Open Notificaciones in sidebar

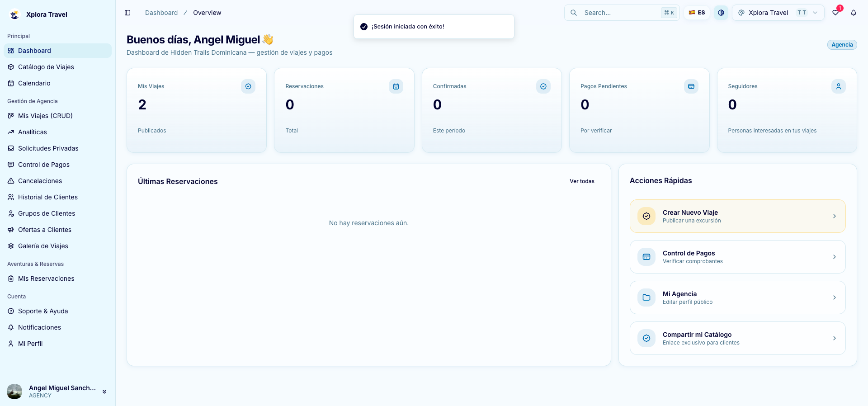click(x=57, y=327)
